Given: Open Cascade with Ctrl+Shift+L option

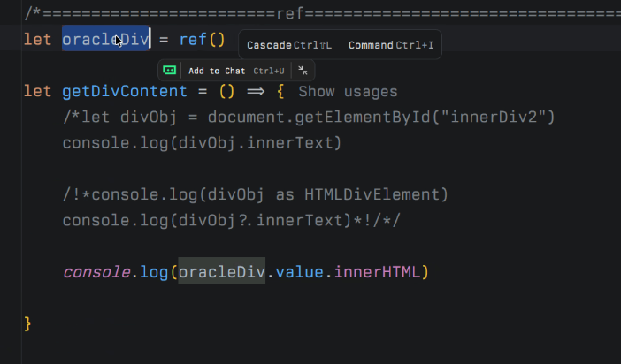Looking at the screenshot, I should click(289, 45).
